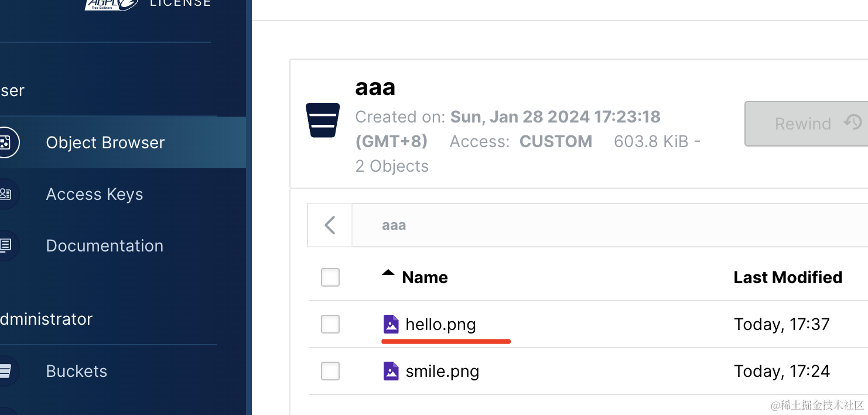Click the Buckets sidebar icon

(x=6, y=371)
